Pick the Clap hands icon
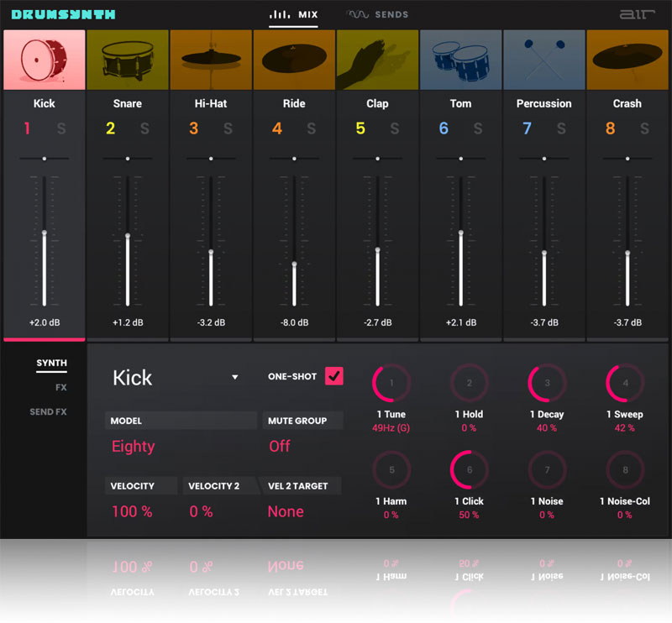 (377, 60)
